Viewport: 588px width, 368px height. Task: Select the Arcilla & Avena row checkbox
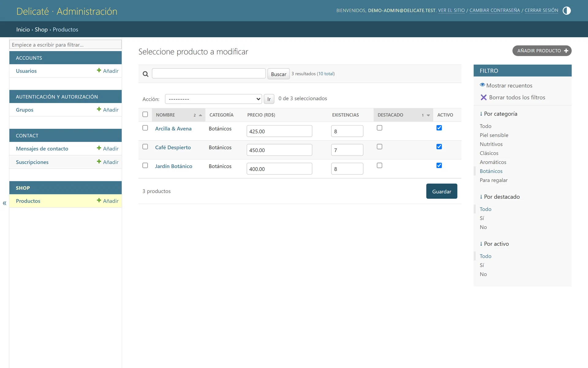pyautogui.click(x=145, y=128)
